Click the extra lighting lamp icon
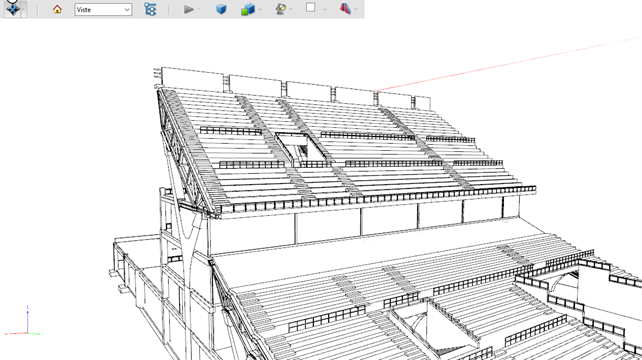The width and height of the screenshot is (642, 360). (x=280, y=9)
